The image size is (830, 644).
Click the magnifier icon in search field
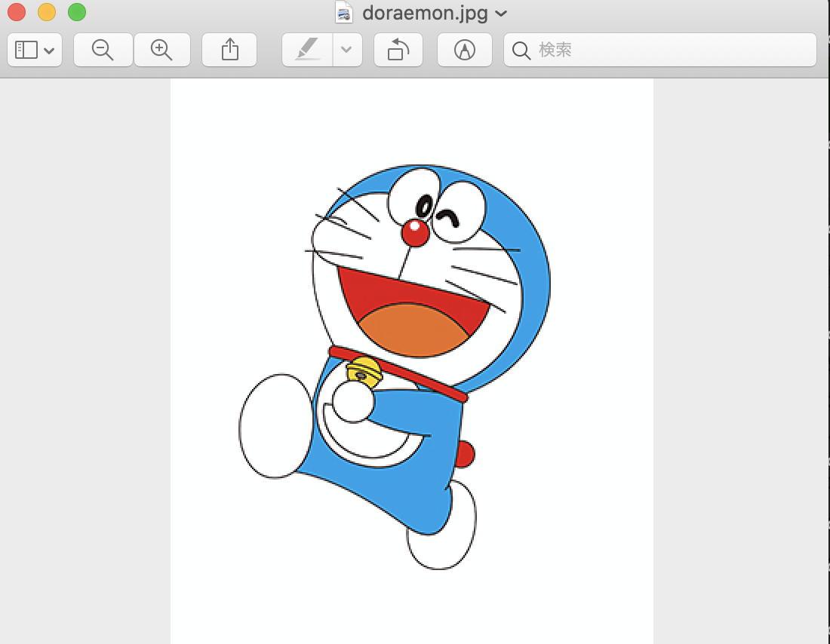521,51
